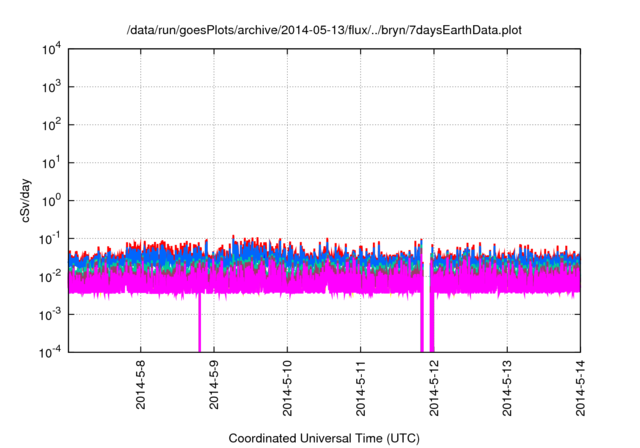
Task: Click the 10^-2 y-axis tick label
Action: (x=48, y=276)
